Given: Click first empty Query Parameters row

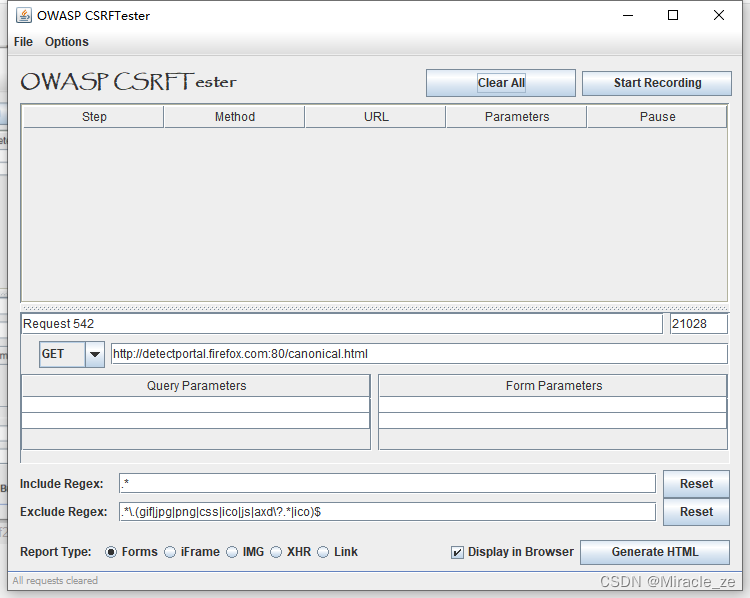Looking at the screenshot, I should pos(196,405).
